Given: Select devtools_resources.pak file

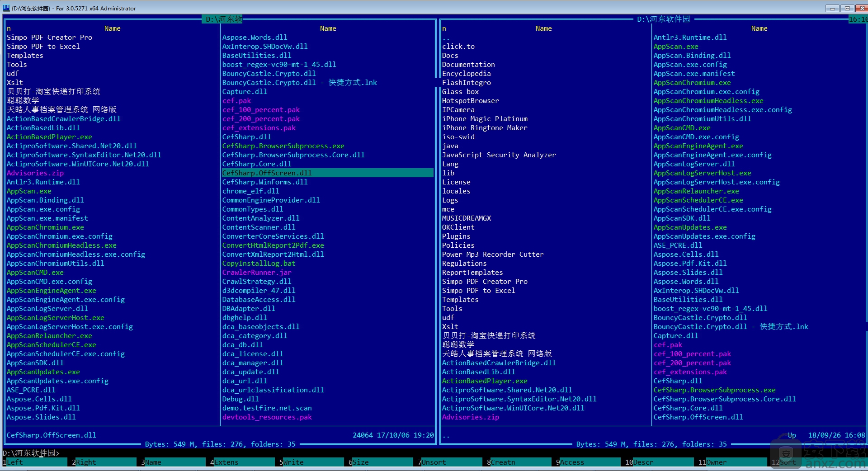Looking at the screenshot, I should [x=267, y=417].
